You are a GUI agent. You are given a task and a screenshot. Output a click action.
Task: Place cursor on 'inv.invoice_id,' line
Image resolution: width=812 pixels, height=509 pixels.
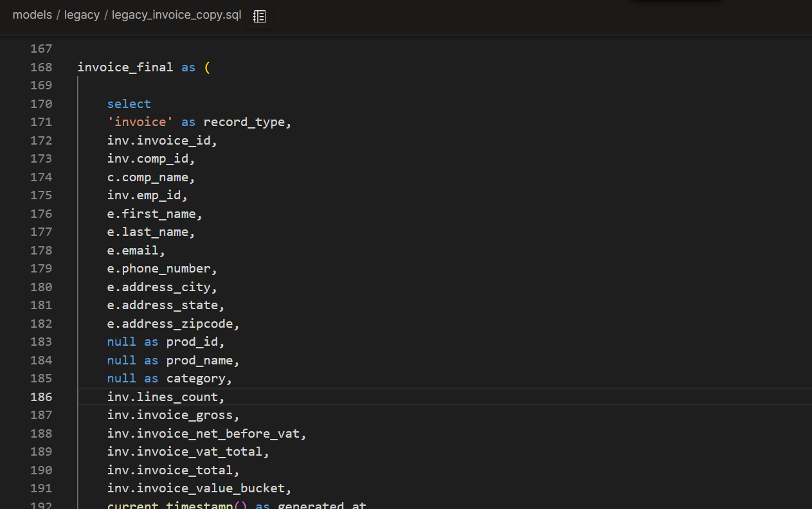(x=162, y=140)
